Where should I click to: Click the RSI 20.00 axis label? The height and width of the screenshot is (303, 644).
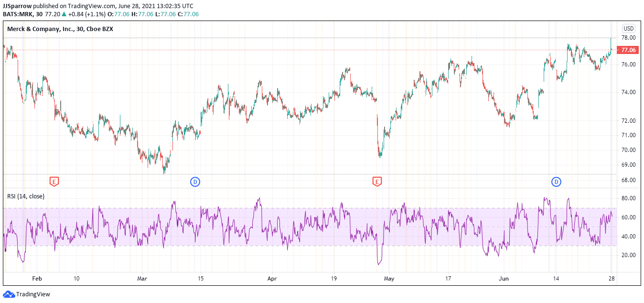[x=628, y=255]
